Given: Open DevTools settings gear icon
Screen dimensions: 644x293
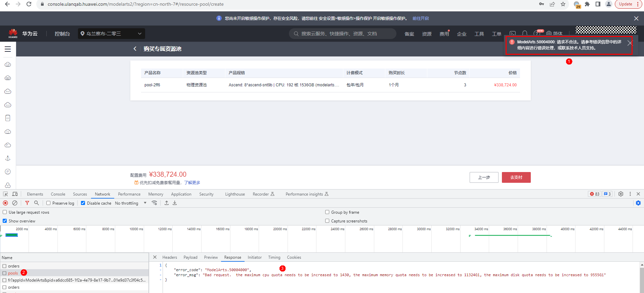Looking at the screenshot, I should tap(621, 194).
